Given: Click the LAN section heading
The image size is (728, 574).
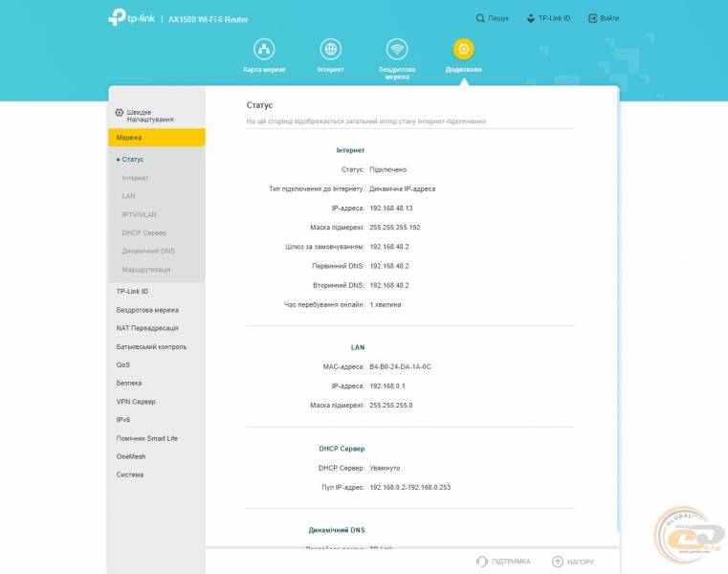Looking at the screenshot, I should click(x=358, y=347).
